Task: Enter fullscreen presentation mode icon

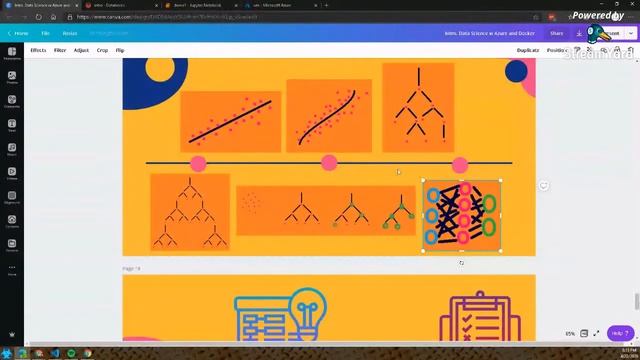Action: (596, 333)
